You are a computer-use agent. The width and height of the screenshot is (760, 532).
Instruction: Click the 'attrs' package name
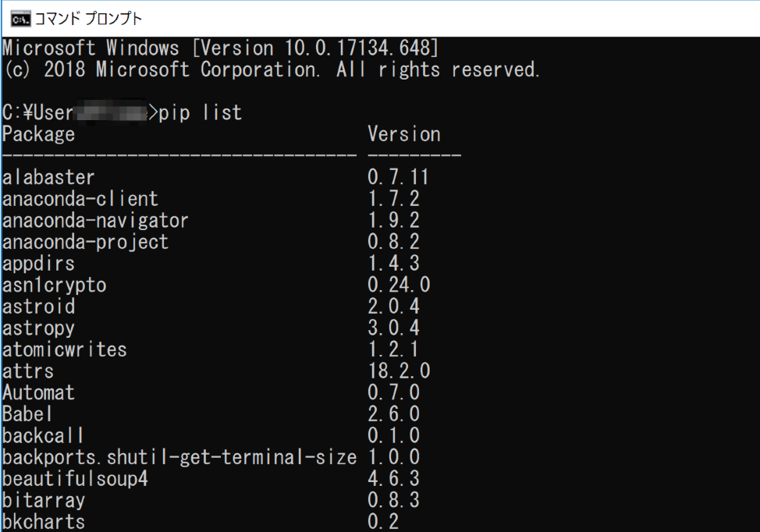click(x=28, y=371)
